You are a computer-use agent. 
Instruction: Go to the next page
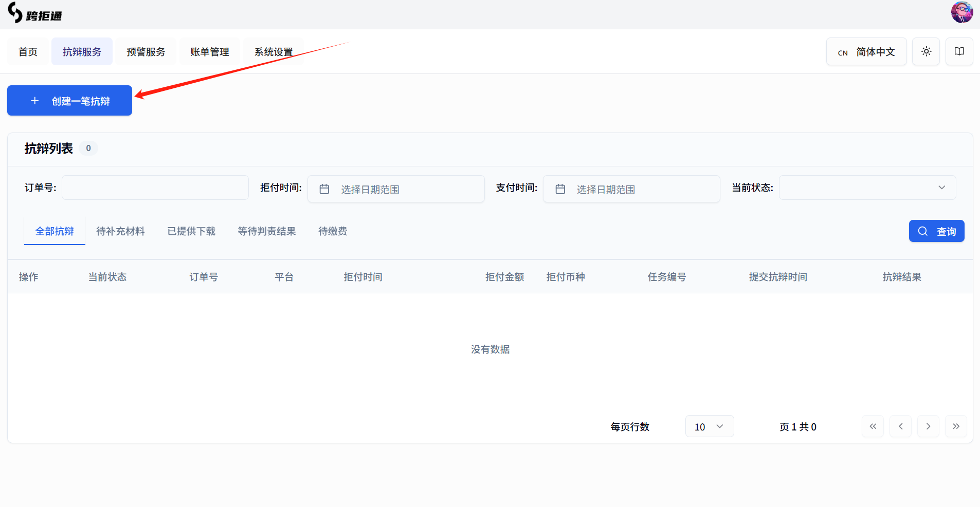coord(928,426)
